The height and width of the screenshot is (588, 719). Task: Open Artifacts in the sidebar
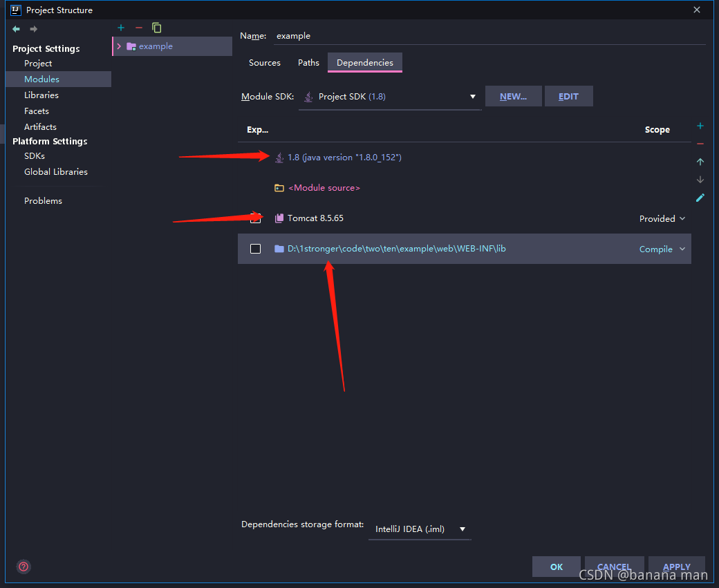click(x=40, y=126)
